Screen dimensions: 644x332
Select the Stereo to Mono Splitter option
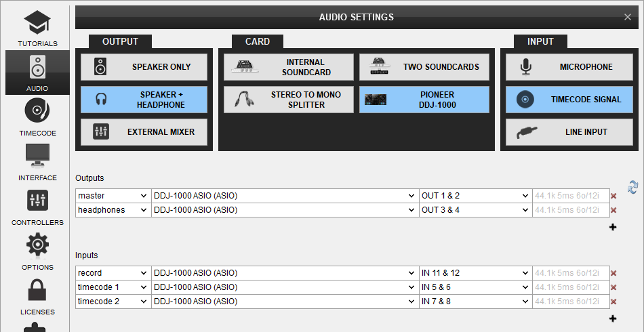tap(289, 100)
